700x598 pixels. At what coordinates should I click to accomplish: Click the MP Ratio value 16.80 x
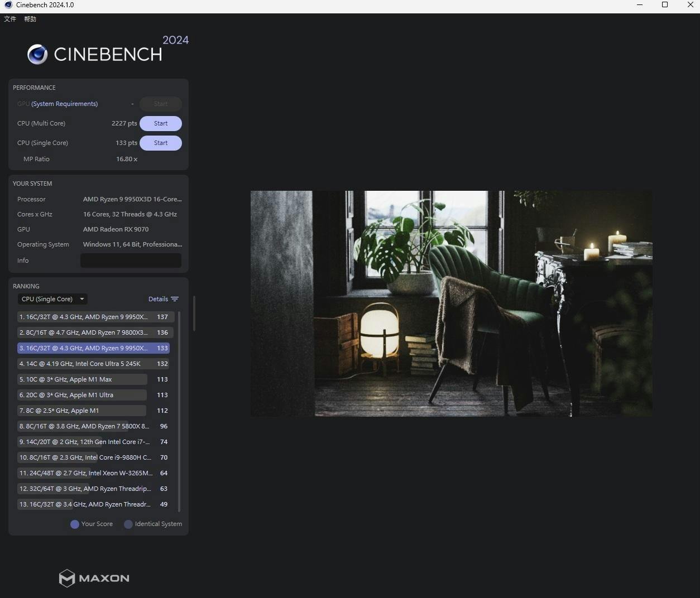click(x=127, y=159)
